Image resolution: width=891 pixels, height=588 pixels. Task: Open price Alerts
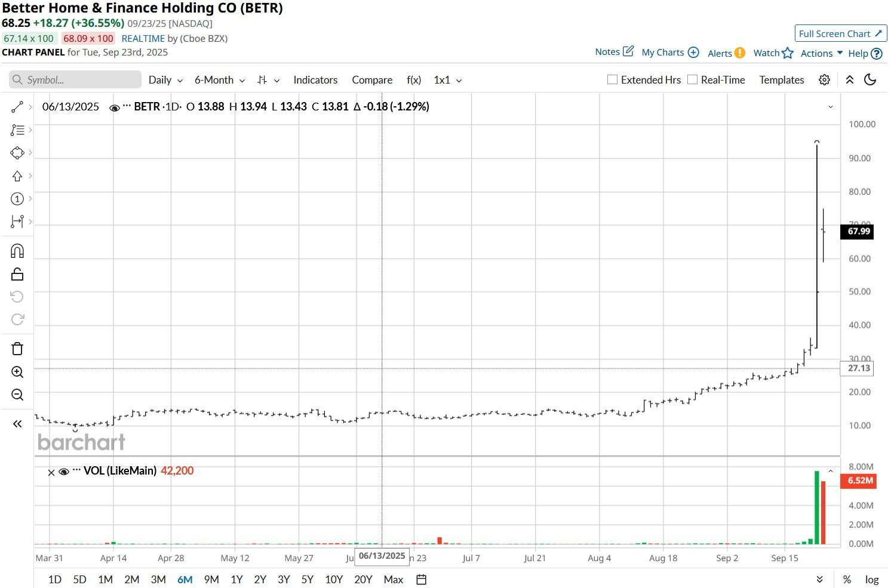pos(726,53)
